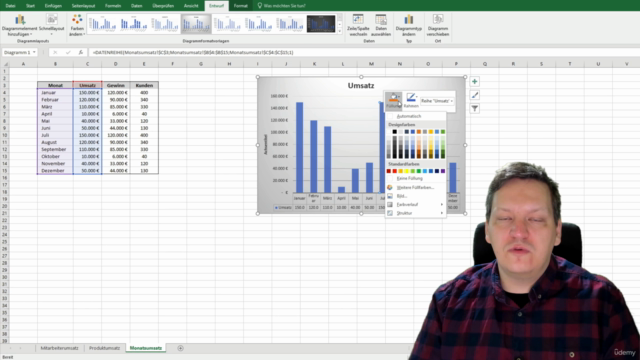Switch to the Daten ribbon tab

136,6
